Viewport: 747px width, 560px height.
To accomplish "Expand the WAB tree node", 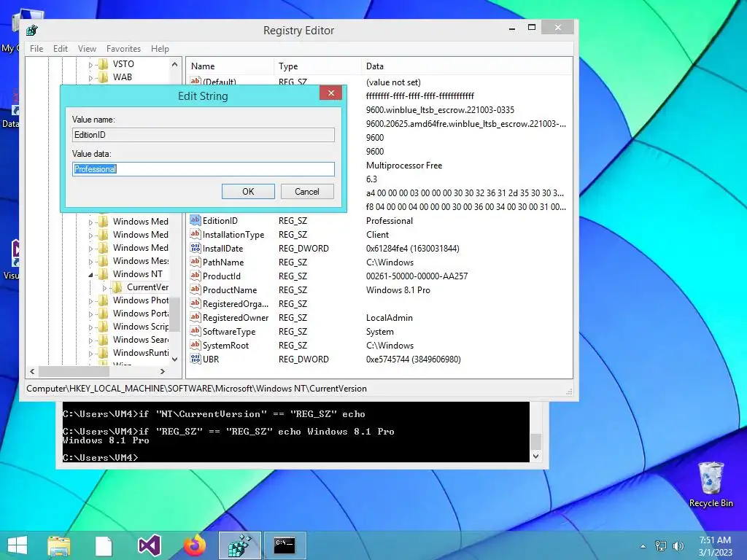I will tap(90, 77).
